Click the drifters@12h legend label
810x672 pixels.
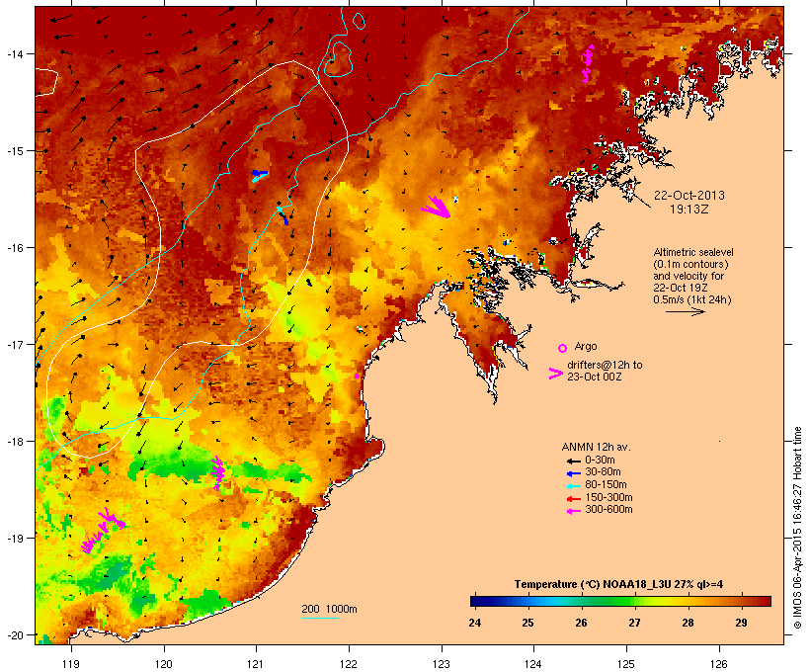point(605,371)
